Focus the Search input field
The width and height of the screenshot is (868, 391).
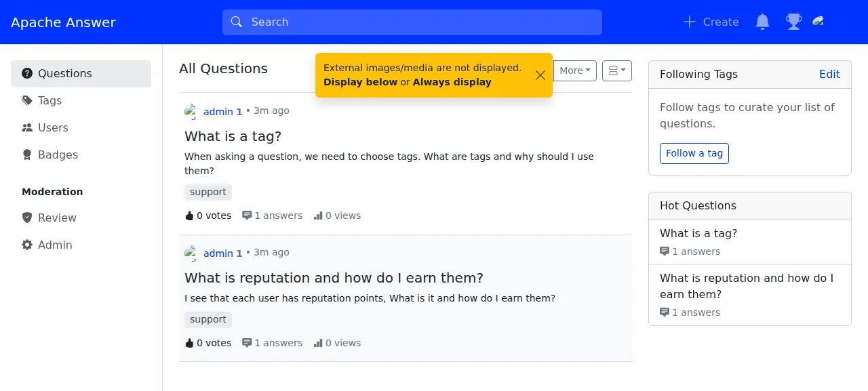coord(412,22)
